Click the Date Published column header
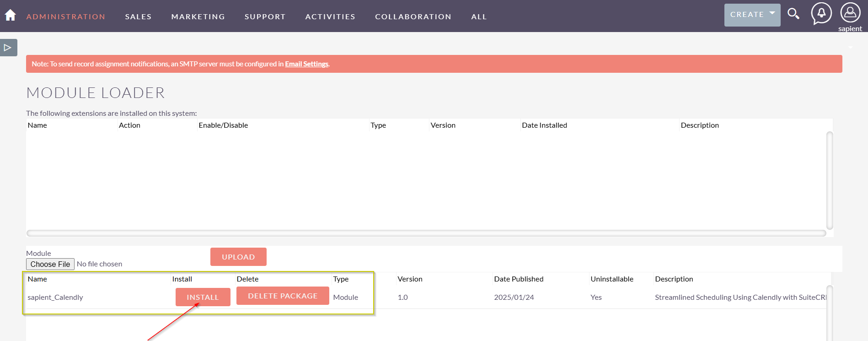 click(519, 279)
